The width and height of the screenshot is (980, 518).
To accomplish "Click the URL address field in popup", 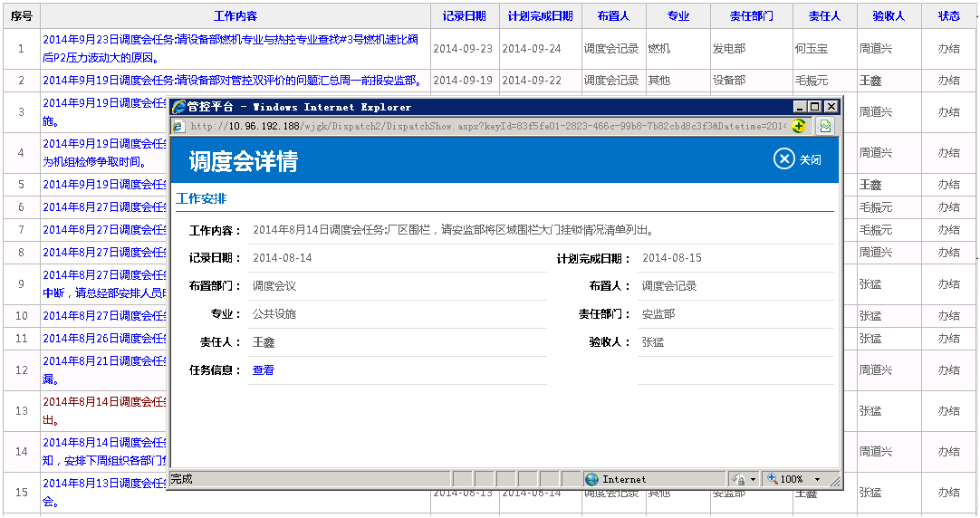I will click(x=487, y=126).
